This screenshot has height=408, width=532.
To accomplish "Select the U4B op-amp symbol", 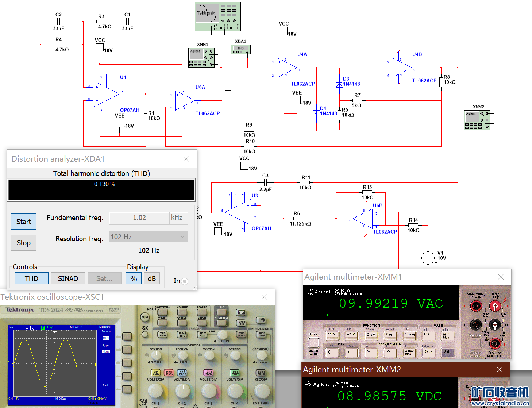I will point(402,68).
